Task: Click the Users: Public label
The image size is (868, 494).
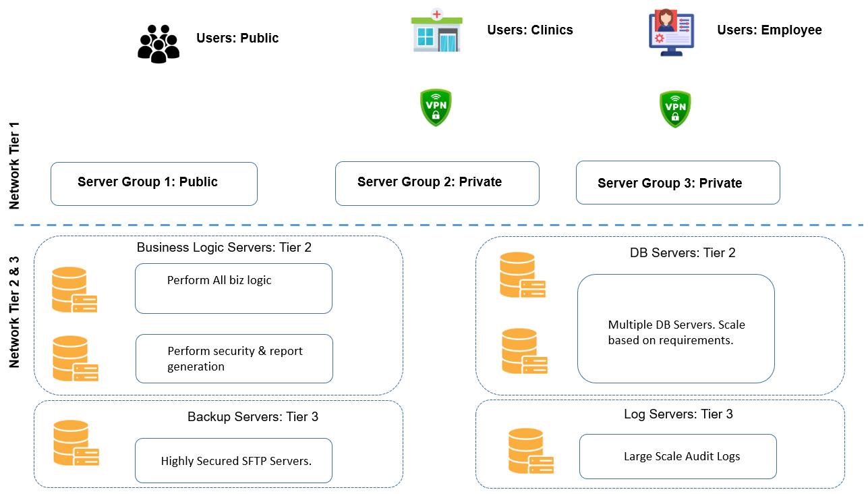Action: click(x=237, y=38)
